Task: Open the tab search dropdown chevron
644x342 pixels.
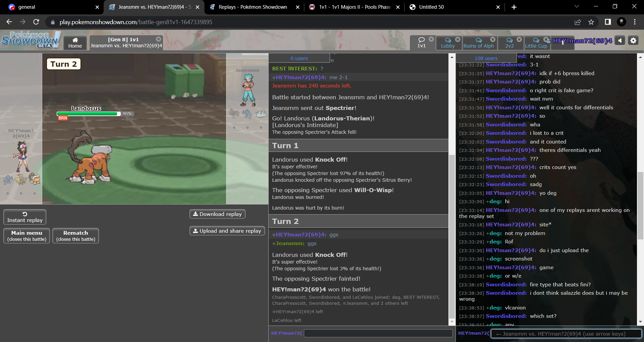Action: click(x=577, y=6)
